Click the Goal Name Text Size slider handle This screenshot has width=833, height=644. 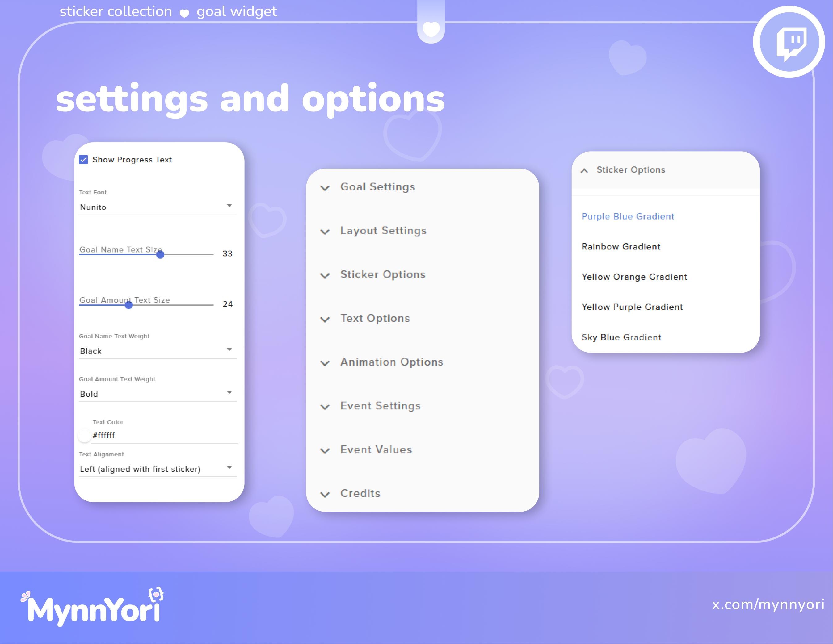tap(160, 254)
